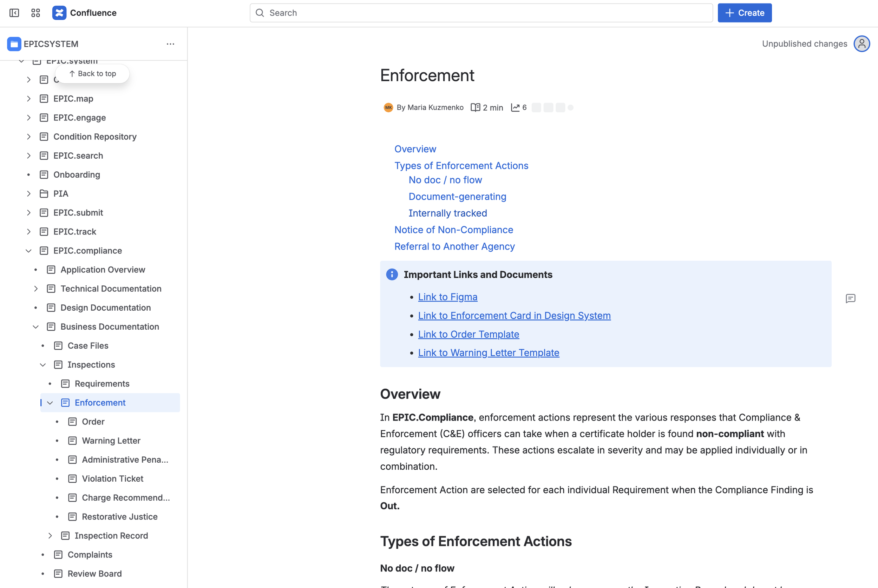Jump to Notice of Non-Compliance section

click(x=453, y=230)
